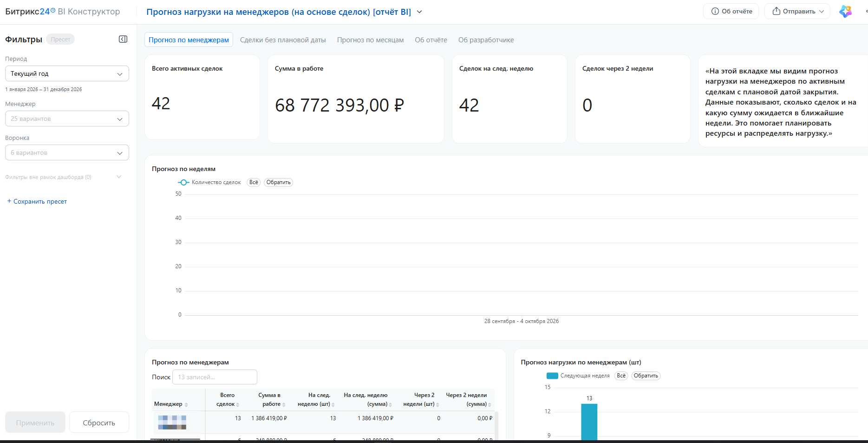Sort by Сумма в работе column arrows
This screenshot has width=868, height=443.
[284, 404]
